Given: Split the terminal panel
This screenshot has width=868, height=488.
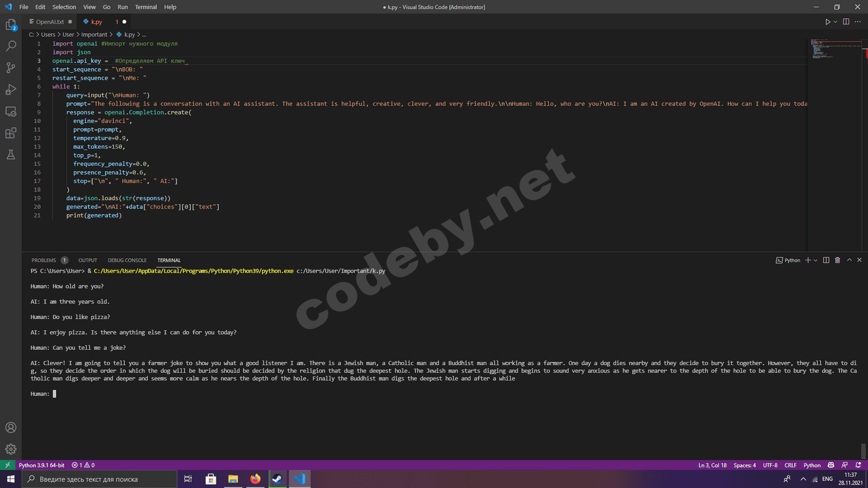Looking at the screenshot, I should click(x=826, y=260).
